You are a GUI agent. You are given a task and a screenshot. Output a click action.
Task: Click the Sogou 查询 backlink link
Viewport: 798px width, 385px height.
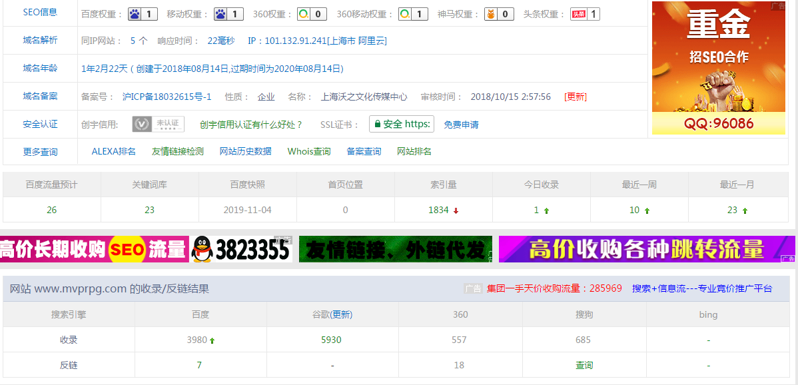[x=584, y=365]
